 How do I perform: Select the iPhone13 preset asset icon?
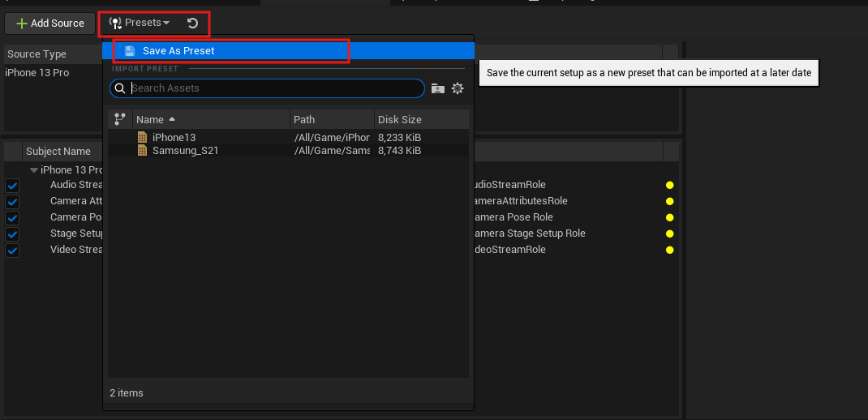pos(144,138)
